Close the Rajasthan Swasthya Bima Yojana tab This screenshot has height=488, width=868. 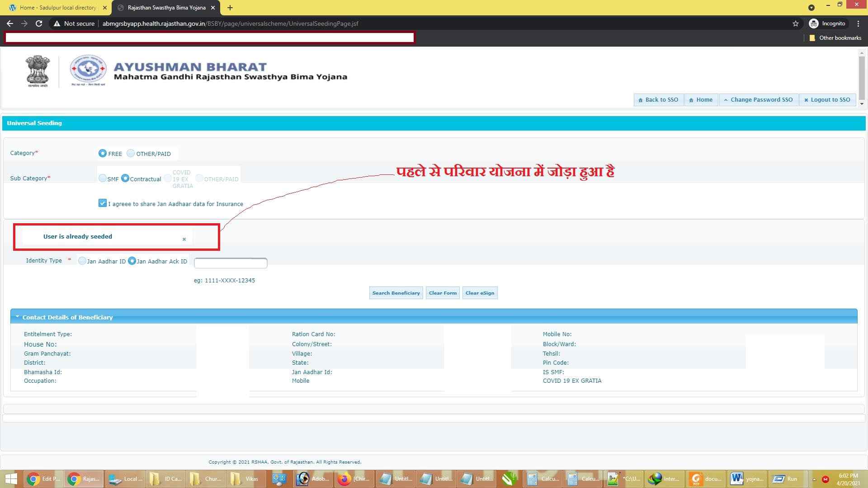(212, 8)
